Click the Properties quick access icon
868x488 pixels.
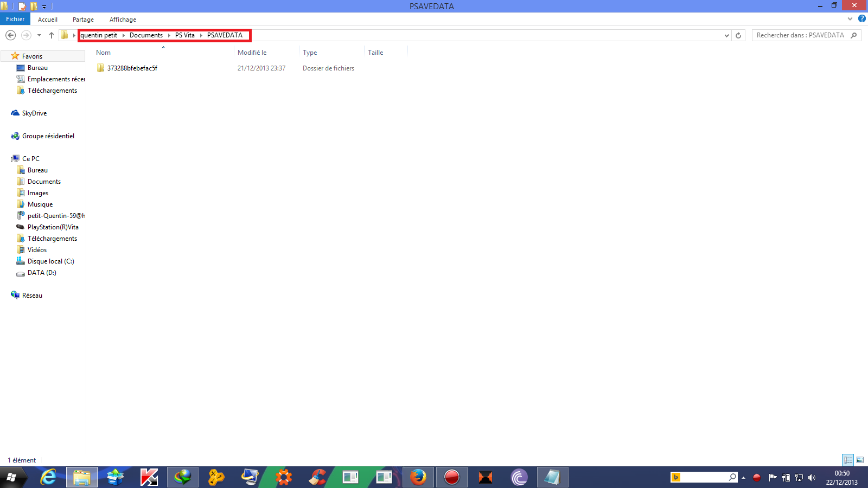pyautogui.click(x=22, y=7)
